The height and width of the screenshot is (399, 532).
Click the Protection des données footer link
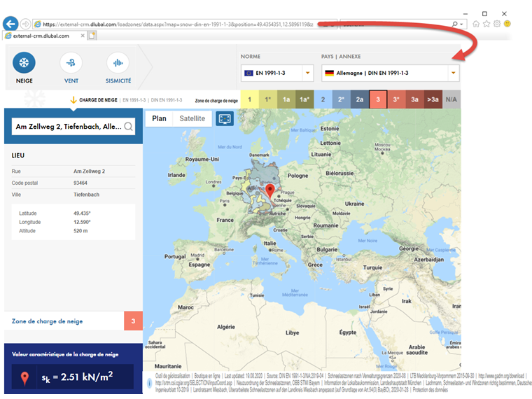tap(430, 390)
